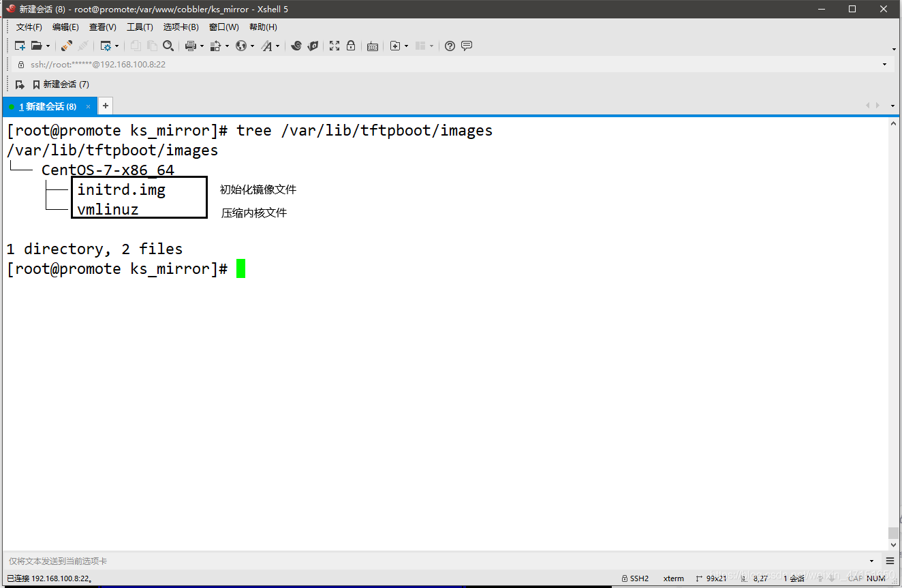Click the ssh address bar field
Screen dimensions: 902x588
tap(450, 64)
